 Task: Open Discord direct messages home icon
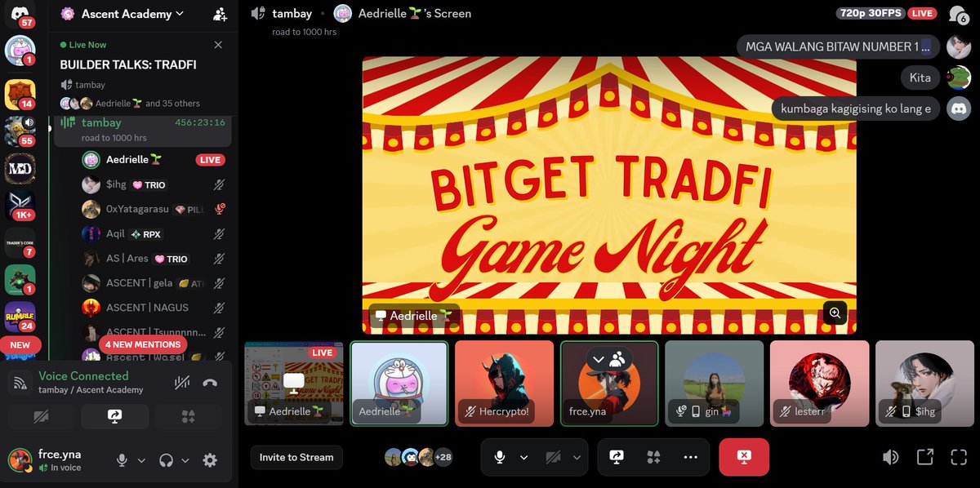tap(20, 13)
